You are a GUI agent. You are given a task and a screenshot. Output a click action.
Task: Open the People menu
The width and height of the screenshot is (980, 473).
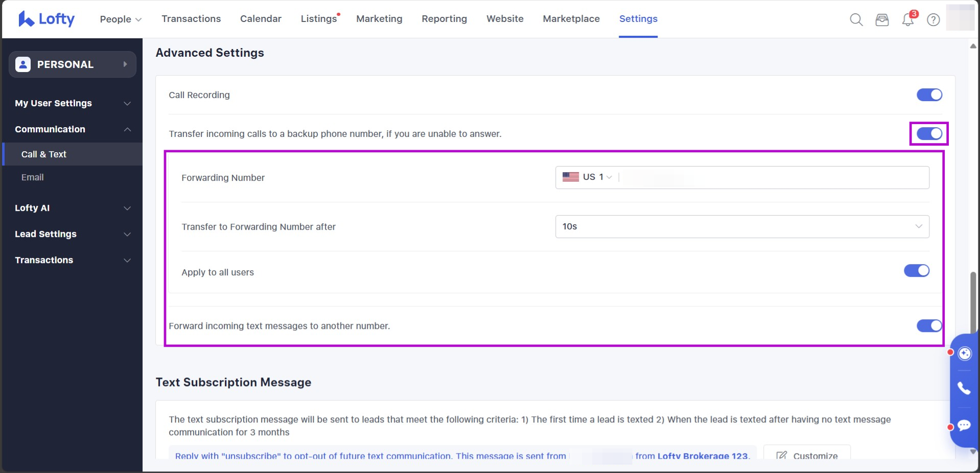[120, 19]
